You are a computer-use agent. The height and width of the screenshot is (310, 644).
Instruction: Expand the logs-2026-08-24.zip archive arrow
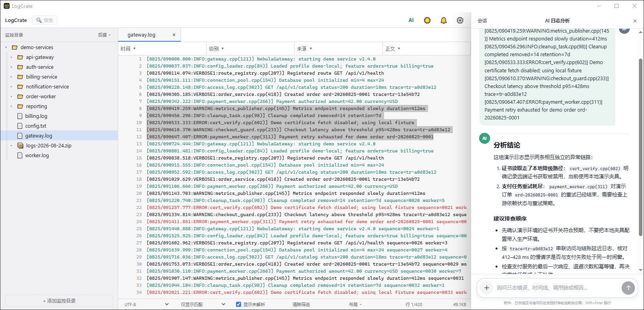11,145
